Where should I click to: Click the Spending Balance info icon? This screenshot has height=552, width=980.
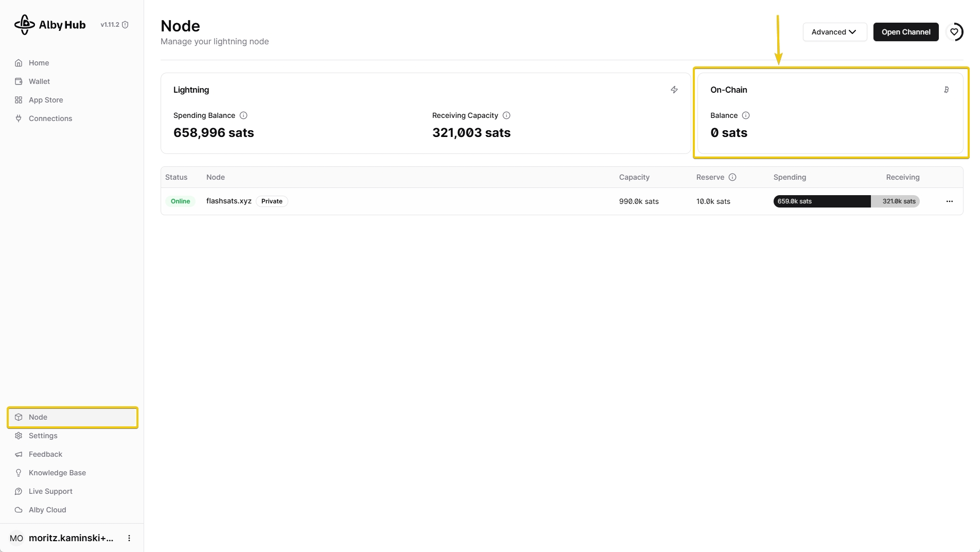(x=243, y=115)
